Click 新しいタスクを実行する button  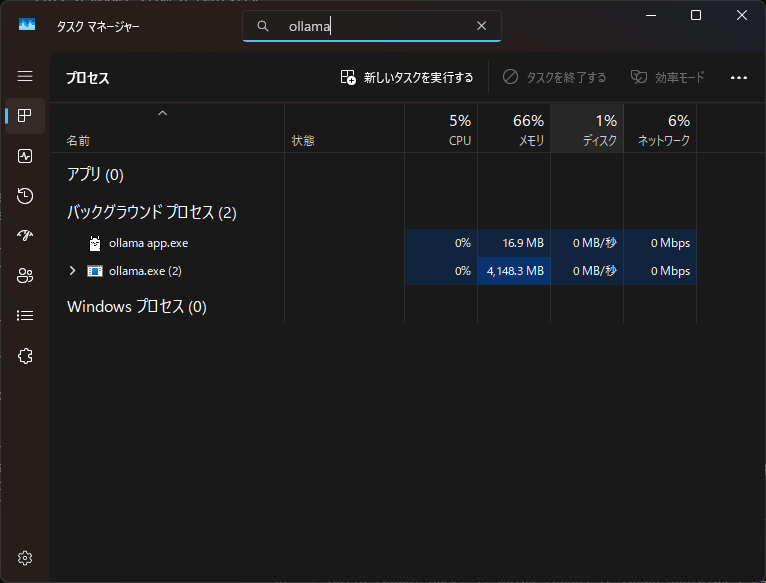(x=406, y=77)
